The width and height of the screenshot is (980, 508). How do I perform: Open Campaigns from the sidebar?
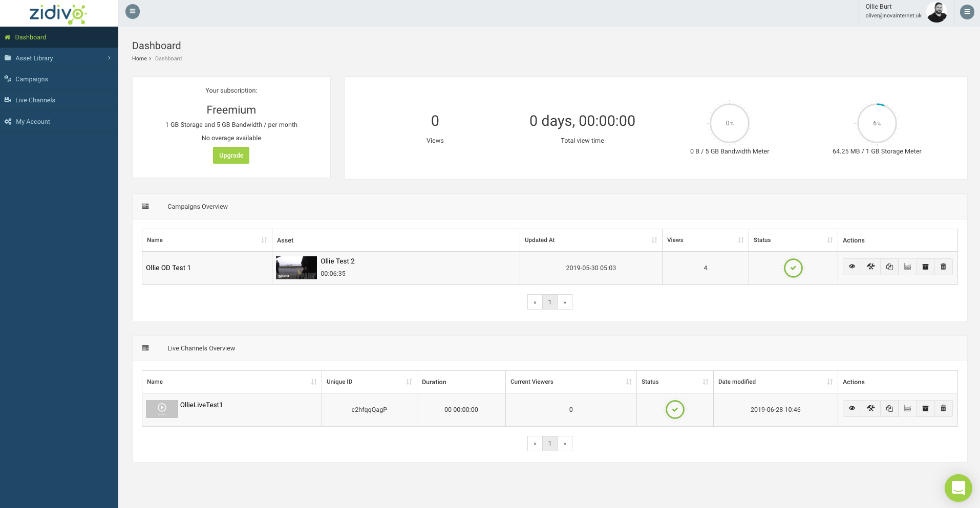(x=32, y=79)
